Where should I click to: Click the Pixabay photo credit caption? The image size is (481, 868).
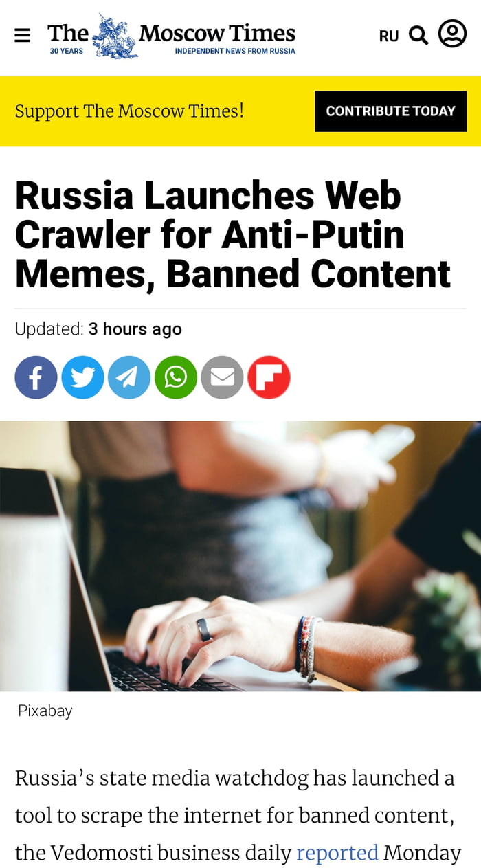click(x=45, y=711)
